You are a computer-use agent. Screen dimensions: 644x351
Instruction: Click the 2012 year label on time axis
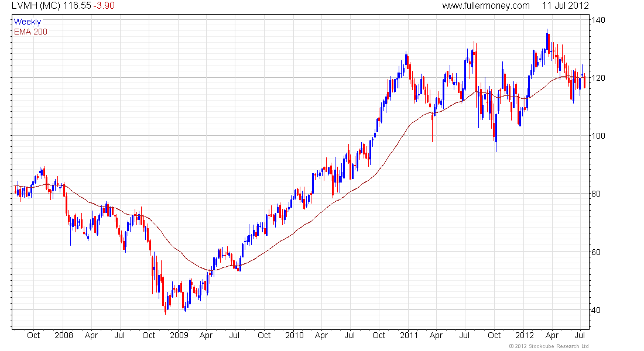pos(525,335)
